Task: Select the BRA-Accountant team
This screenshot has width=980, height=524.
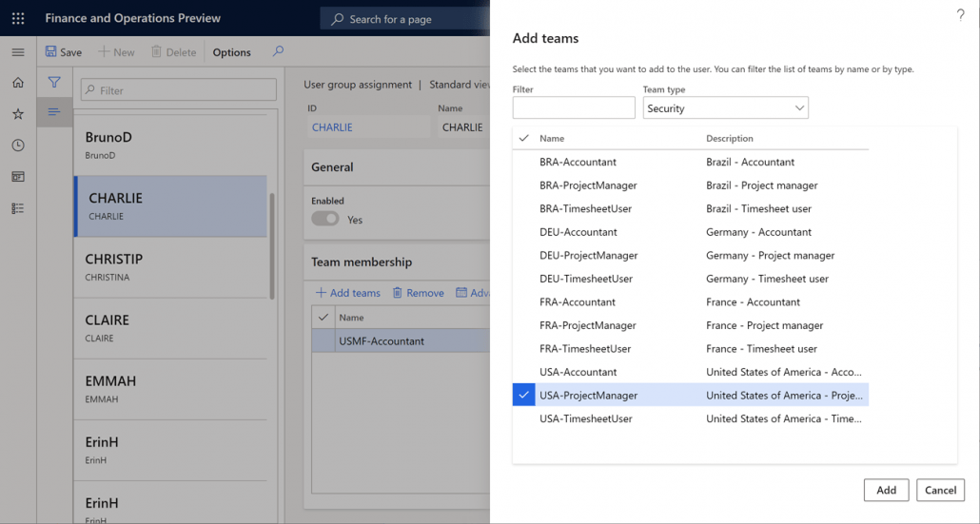Action: coord(691,162)
